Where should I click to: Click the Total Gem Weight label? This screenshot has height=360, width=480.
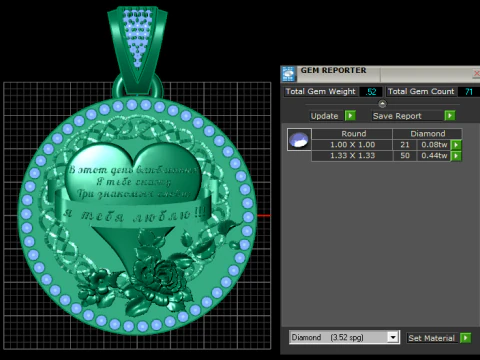pyautogui.click(x=321, y=91)
